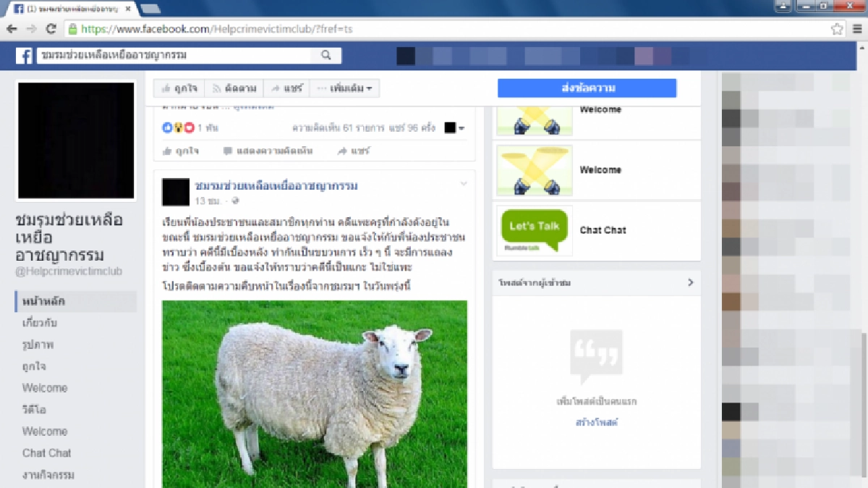The width and height of the screenshot is (868, 488).
Task: Select หน้าหลัก in the left sidebar
Action: pyautogui.click(x=75, y=301)
